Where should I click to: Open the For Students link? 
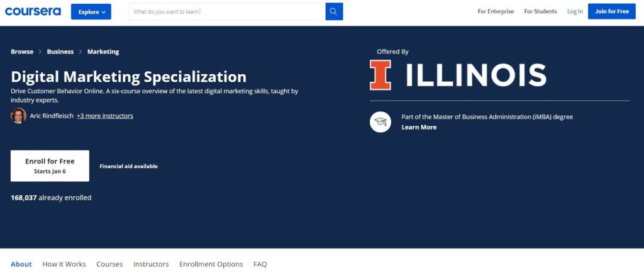click(540, 11)
